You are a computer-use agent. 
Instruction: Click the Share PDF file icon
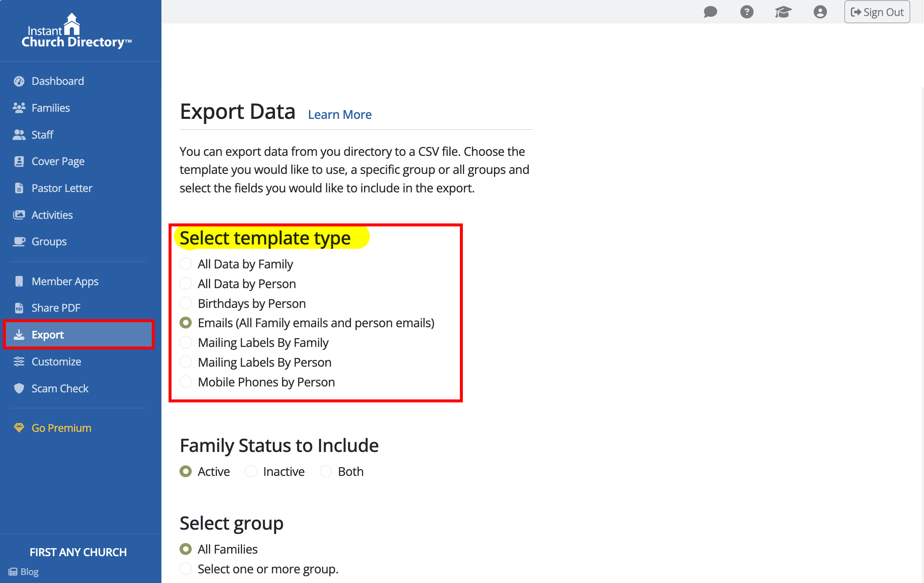[x=19, y=308]
